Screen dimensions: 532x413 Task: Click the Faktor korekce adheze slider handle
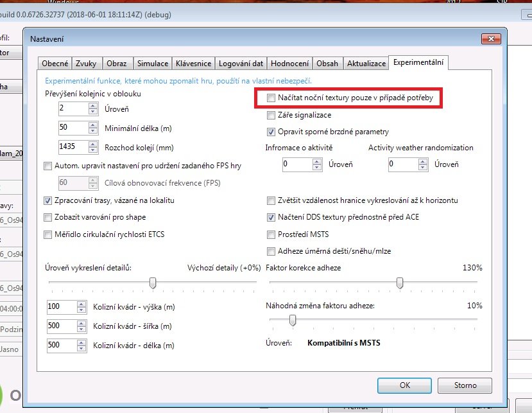pyautogui.click(x=400, y=283)
